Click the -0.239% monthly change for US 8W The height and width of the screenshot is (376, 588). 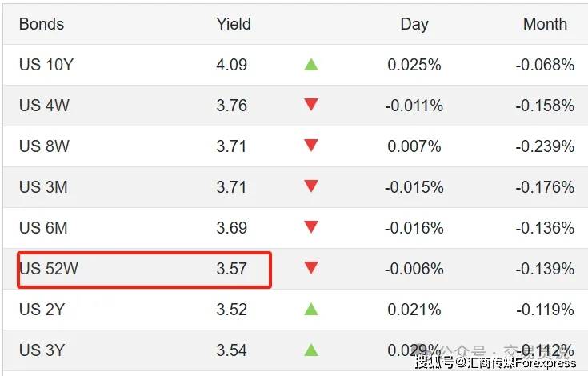coord(545,146)
